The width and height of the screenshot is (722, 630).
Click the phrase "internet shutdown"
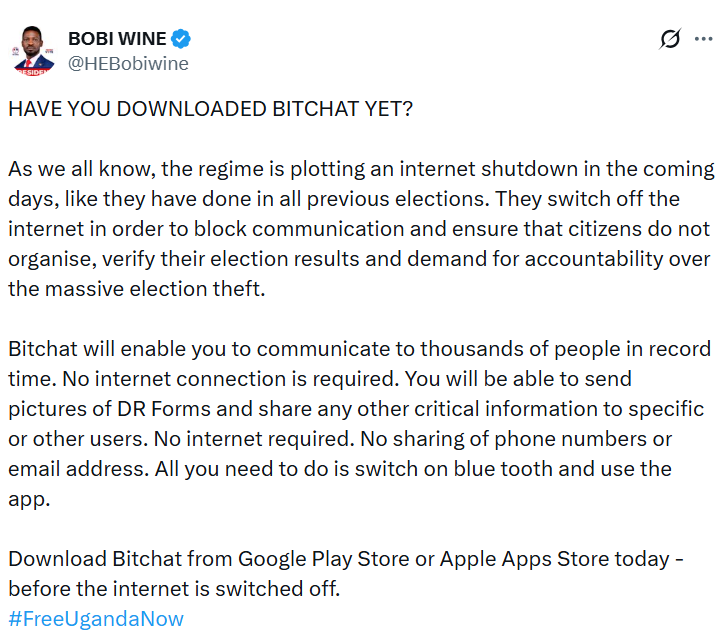coord(520,168)
